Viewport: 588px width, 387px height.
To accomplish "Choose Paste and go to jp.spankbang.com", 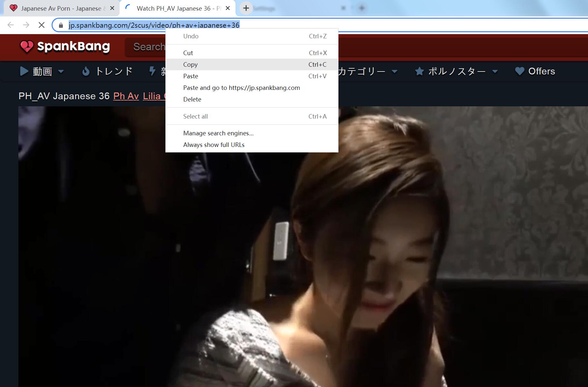I will [x=241, y=88].
